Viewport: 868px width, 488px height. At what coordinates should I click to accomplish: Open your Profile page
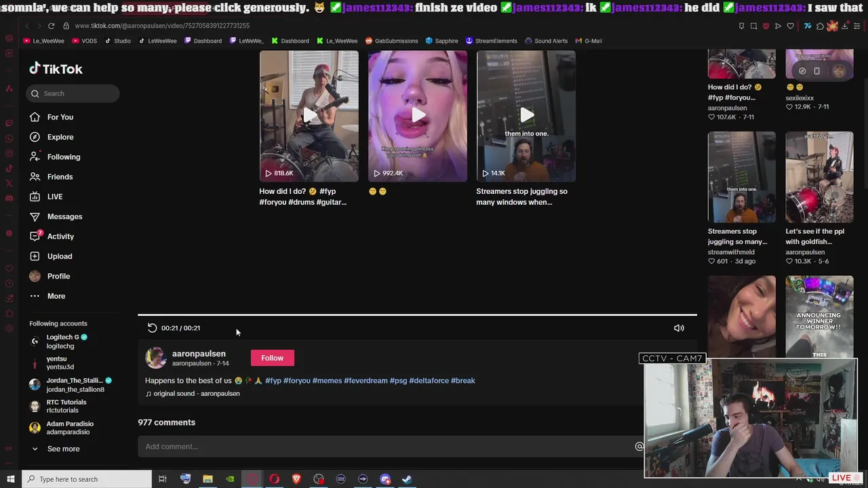click(x=50, y=276)
